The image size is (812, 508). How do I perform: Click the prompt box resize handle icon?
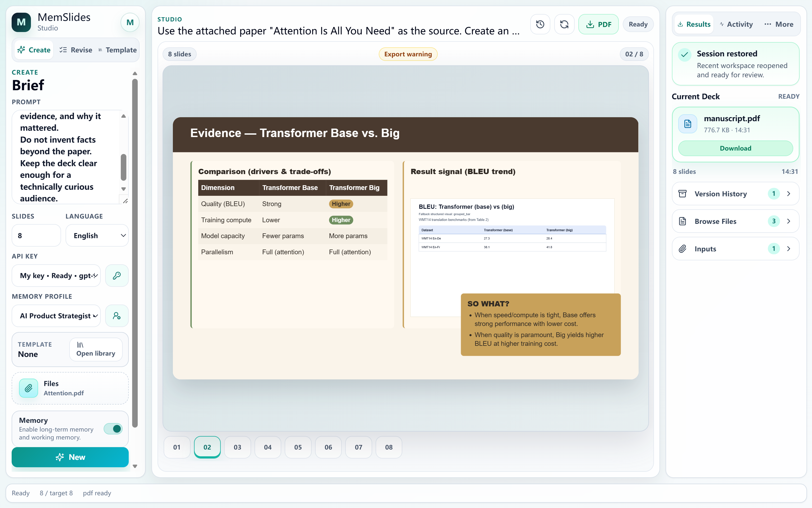point(125,201)
